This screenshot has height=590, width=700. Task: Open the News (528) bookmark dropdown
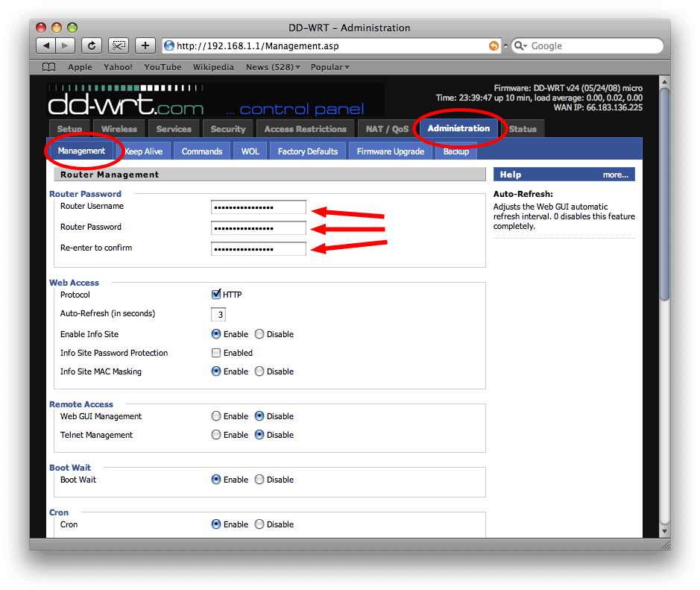[273, 67]
